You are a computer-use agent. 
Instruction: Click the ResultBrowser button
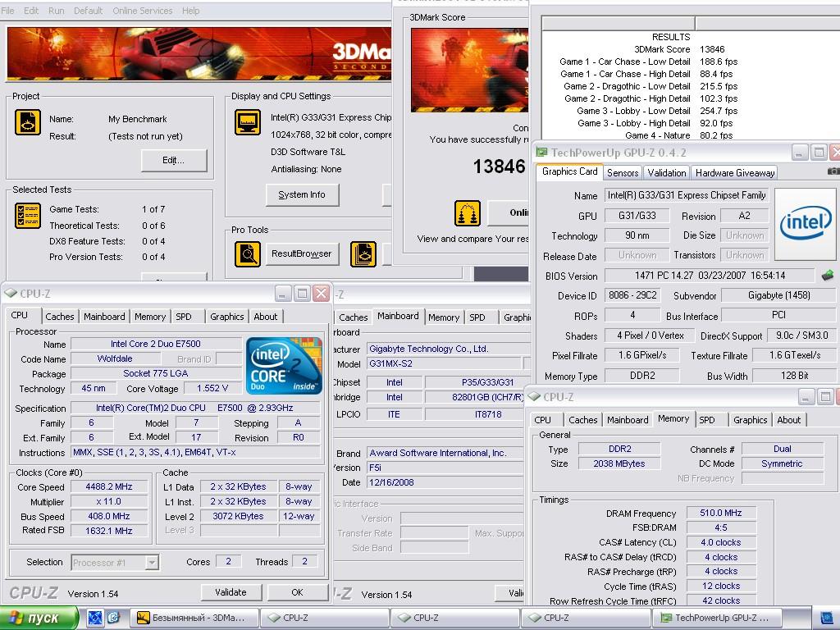pos(302,254)
